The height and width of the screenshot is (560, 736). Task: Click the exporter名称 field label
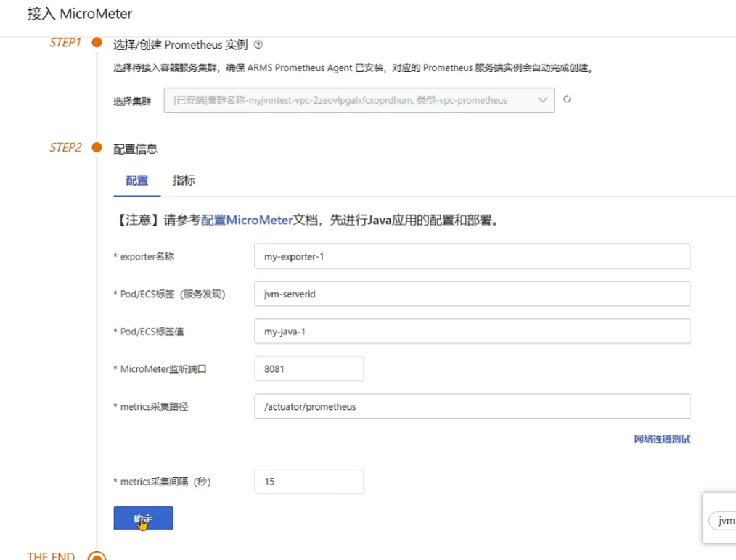pos(147,257)
